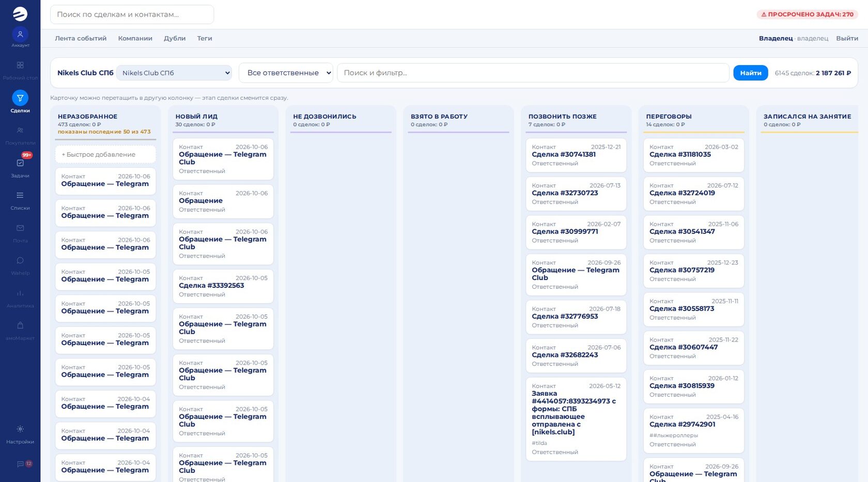Open the Просрочено задач: 270 alert
The width and height of the screenshot is (868, 482).
(807, 14)
